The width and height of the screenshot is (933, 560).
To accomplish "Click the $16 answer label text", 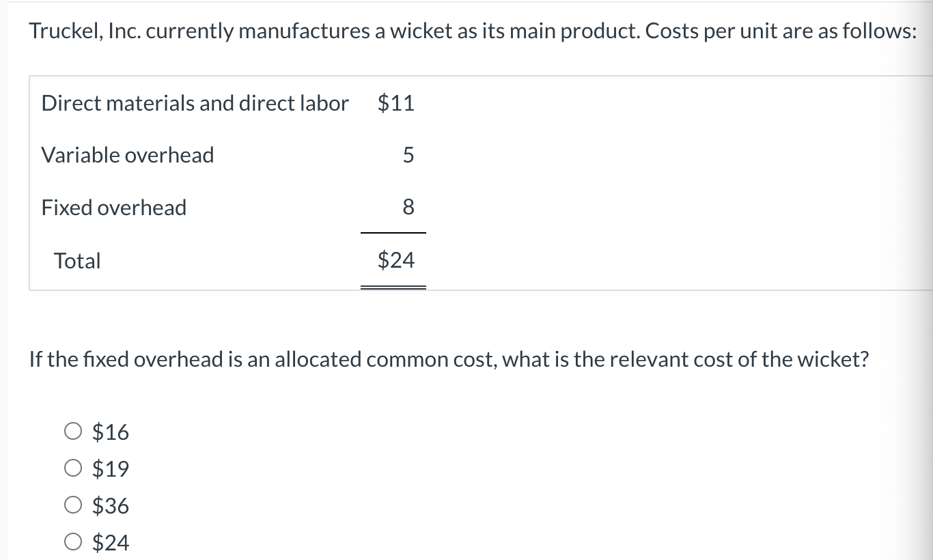I will click(111, 432).
